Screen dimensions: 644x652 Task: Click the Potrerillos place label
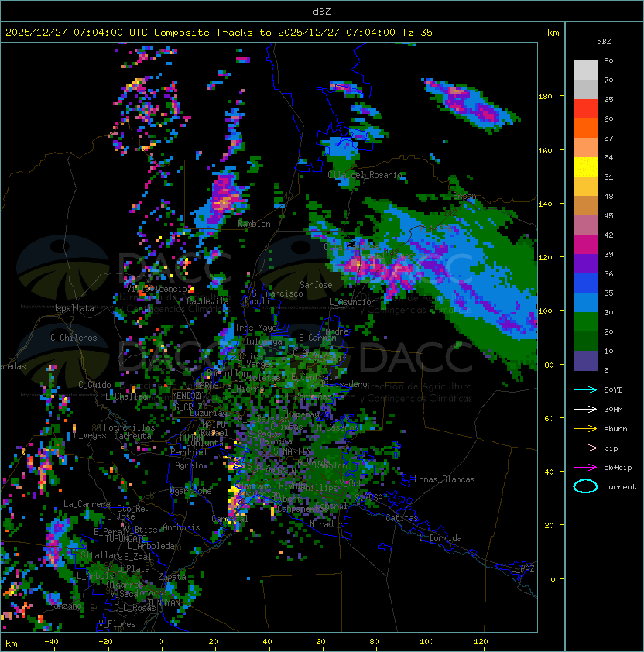tap(129, 427)
